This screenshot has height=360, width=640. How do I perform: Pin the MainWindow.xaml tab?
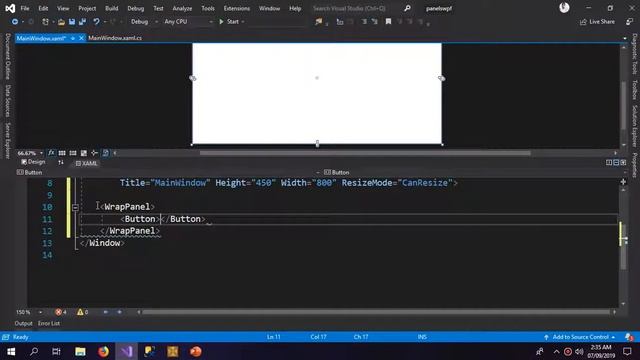click(73, 38)
